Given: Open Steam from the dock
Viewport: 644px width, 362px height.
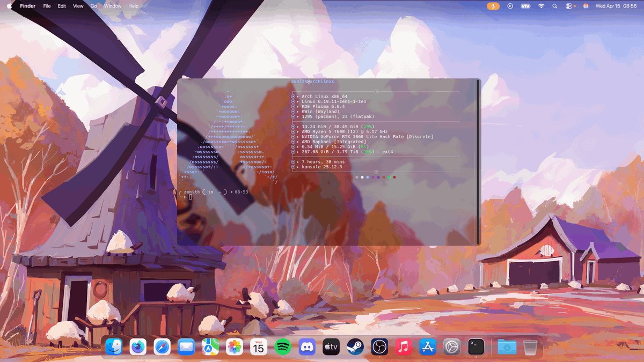Looking at the screenshot, I should (x=354, y=346).
